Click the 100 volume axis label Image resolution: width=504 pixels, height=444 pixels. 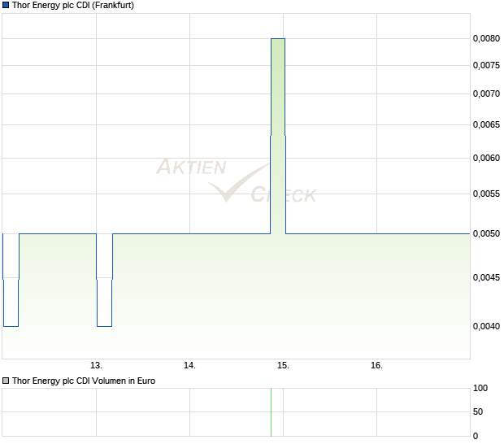click(480, 389)
